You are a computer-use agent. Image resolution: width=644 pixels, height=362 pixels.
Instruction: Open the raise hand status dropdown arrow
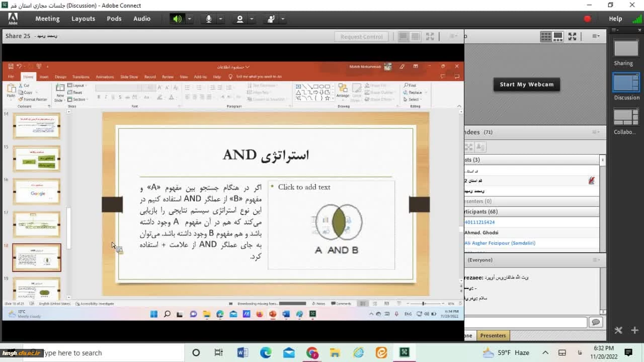pos(283,19)
